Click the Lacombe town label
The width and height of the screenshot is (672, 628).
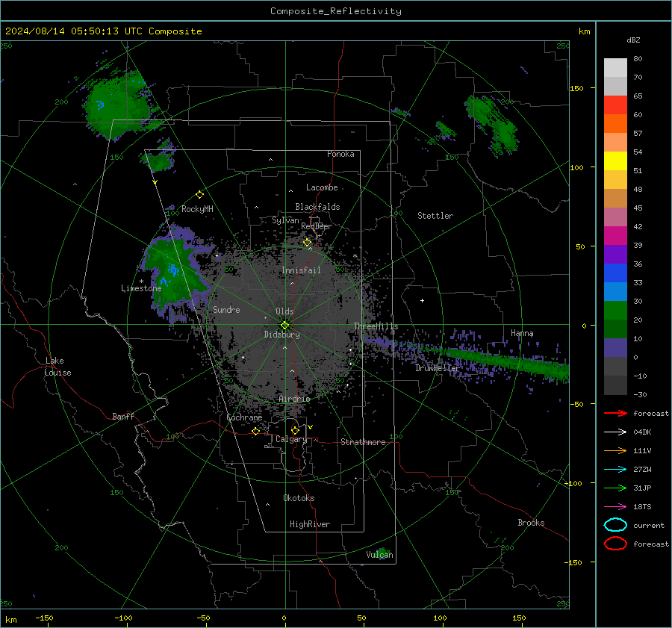click(x=322, y=187)
